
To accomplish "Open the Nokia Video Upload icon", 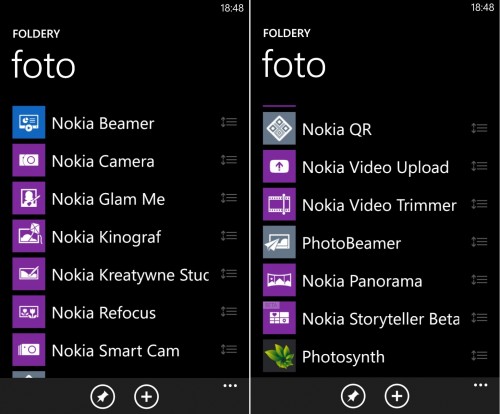I will coord(279,166).
